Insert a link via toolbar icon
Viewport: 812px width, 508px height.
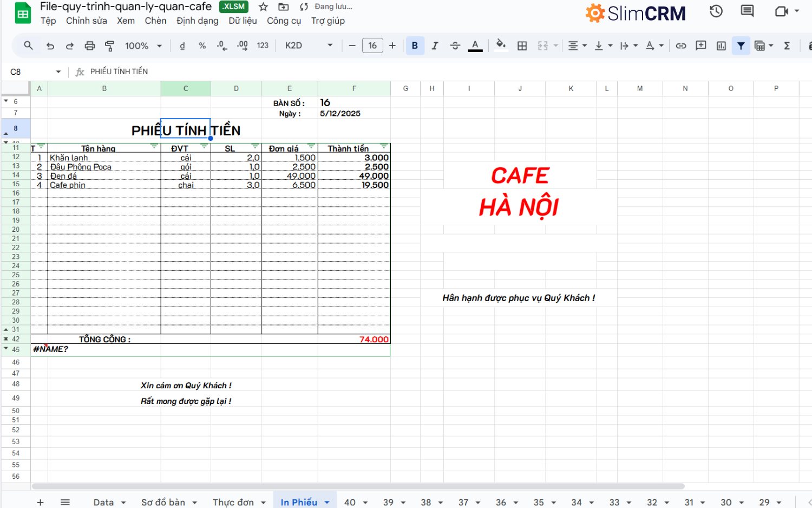tap(681, 46)
